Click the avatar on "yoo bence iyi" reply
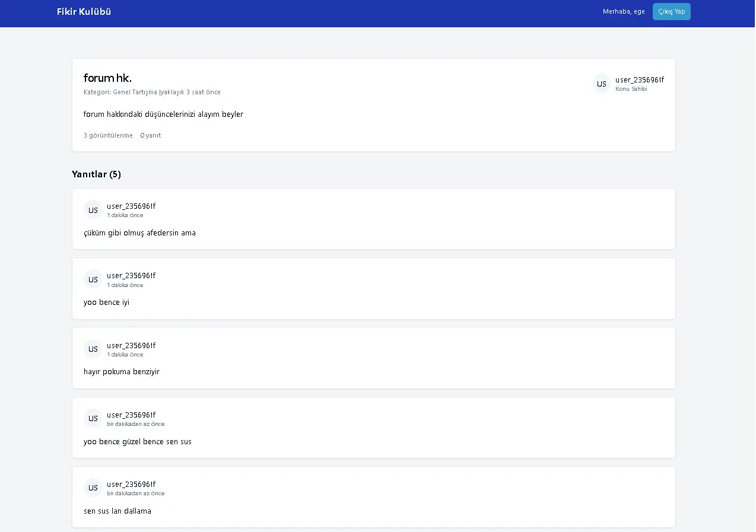The image size is (756, 532). pyautogui.click(x=93, y=279)
